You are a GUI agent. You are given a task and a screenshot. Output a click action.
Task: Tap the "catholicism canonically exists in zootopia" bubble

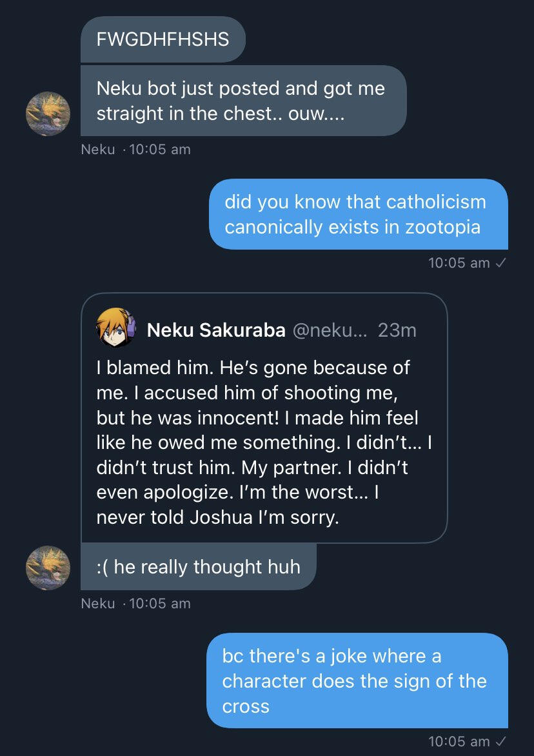point(358,214)
